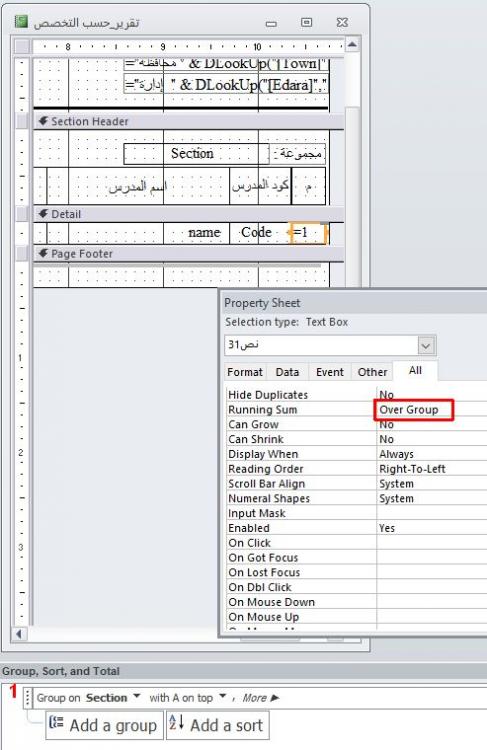Click the report selector box at ruler corner

[22, 47]
